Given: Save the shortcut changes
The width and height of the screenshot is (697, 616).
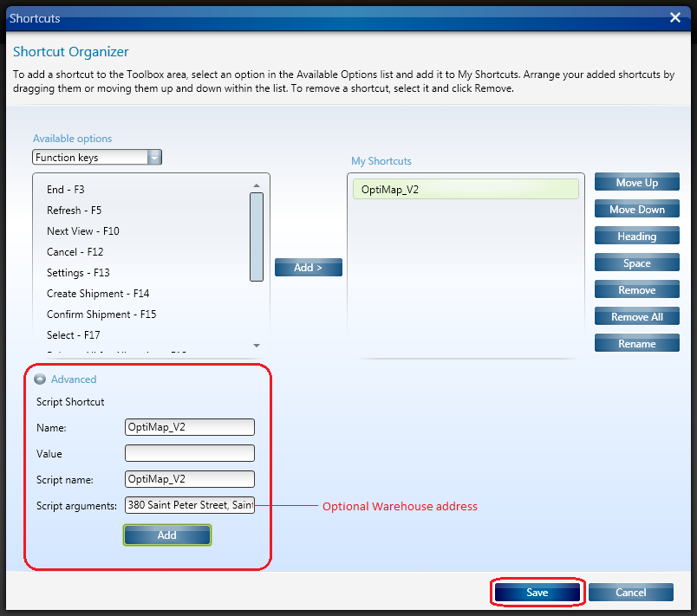Looking at the screenshot, I should [x=537, y=593].
